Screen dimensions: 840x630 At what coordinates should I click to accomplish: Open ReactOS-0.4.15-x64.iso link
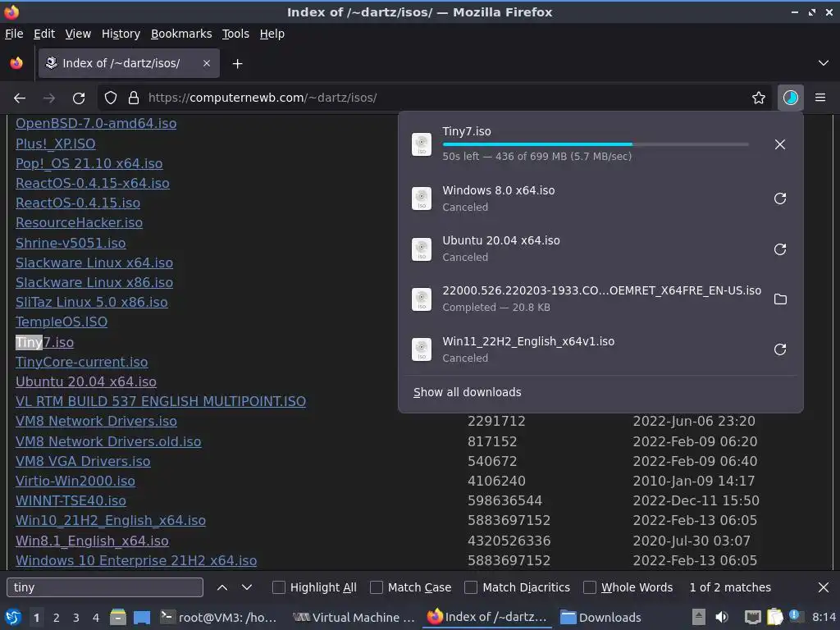coord(92,183)
